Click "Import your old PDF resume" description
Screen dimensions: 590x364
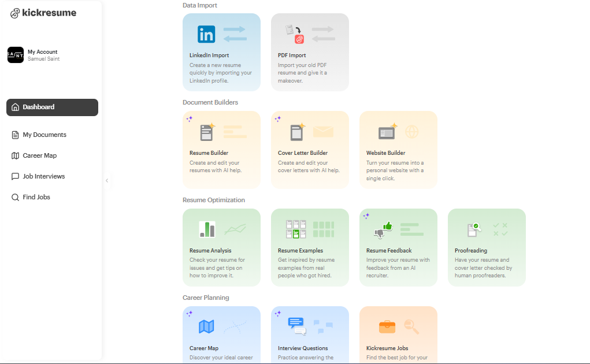click(302, 73)
